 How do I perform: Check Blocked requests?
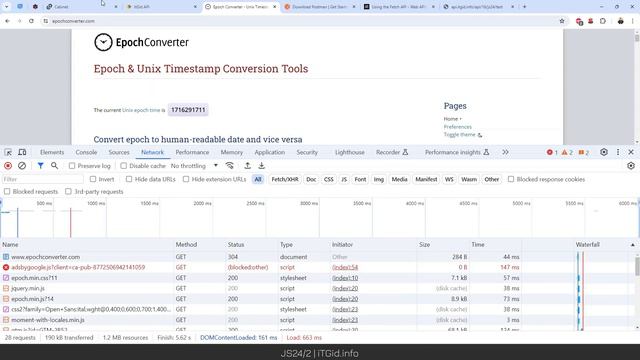point(7,191)
